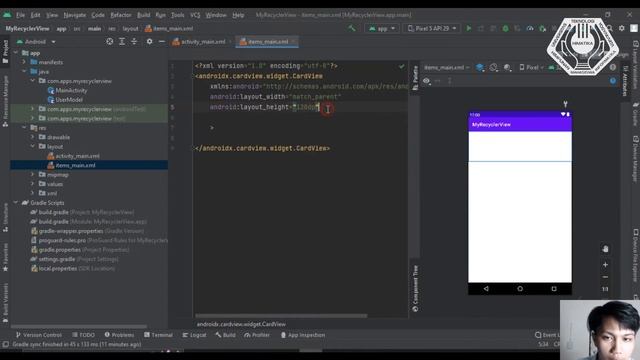Toggle the Component Tree panel tab
640x360 pixels.
(x=415, y=288)
